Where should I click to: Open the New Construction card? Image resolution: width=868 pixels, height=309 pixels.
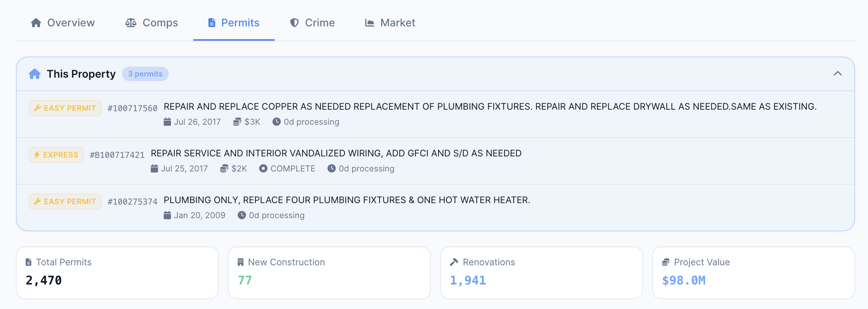(x=329, y=273)
